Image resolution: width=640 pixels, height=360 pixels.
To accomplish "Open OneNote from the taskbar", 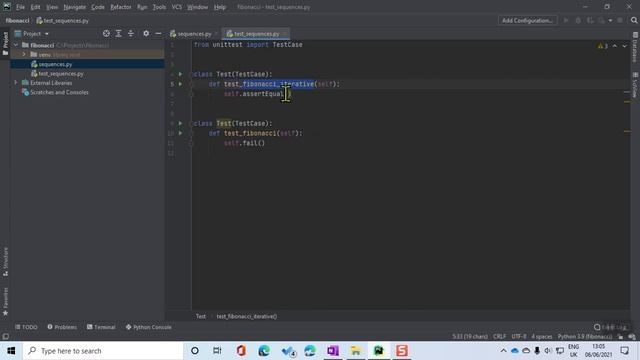I will pyautogui.click(x=333, y=351).
